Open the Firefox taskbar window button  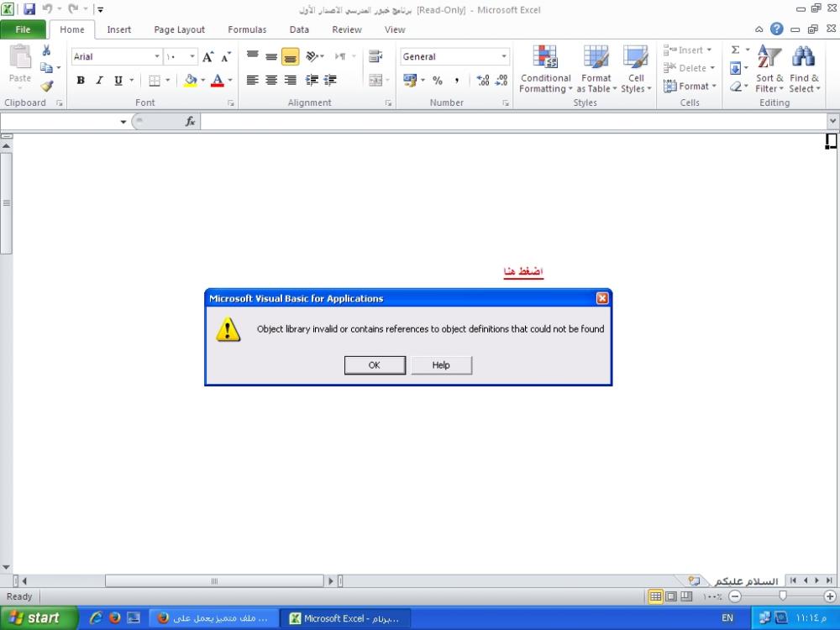click(213, 618)
